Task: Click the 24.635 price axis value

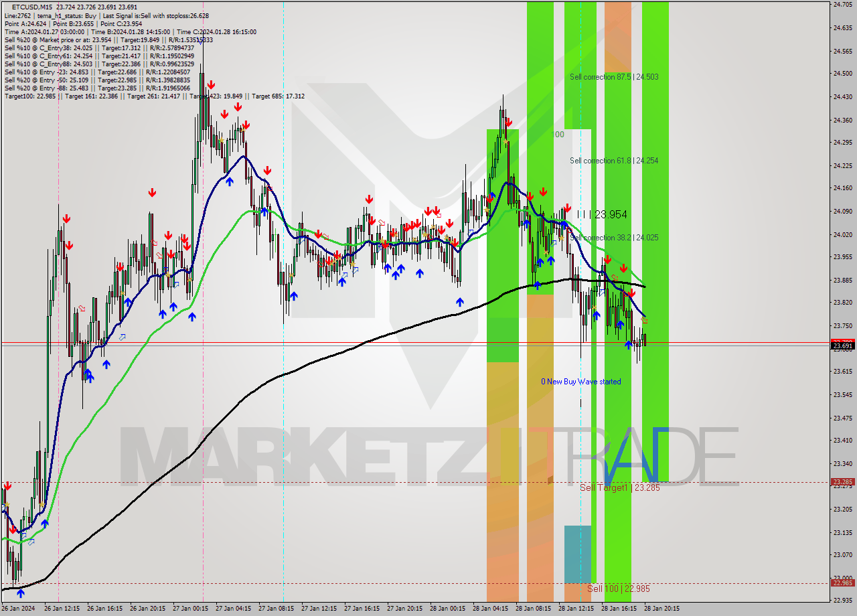Action: [x=842, y=27]
